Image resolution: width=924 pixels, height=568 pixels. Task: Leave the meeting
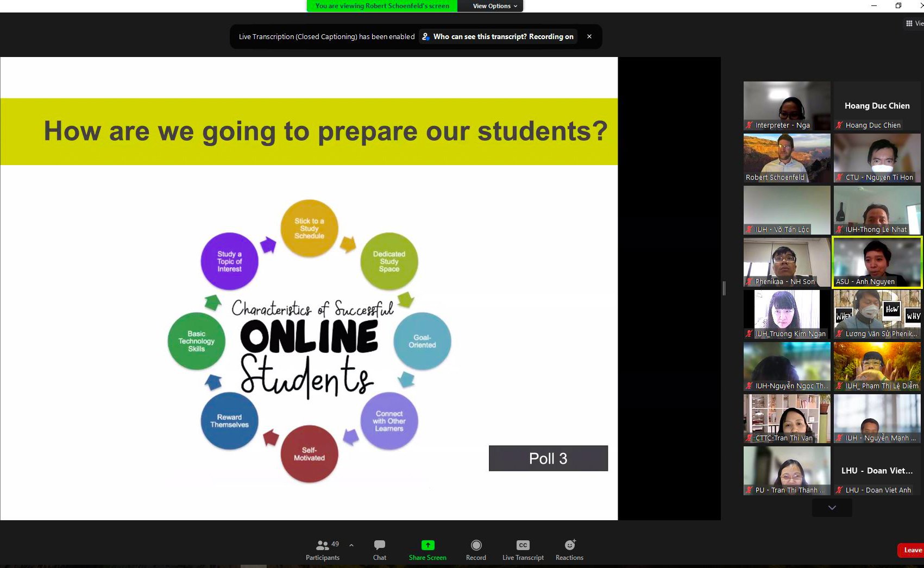point(912,550)
